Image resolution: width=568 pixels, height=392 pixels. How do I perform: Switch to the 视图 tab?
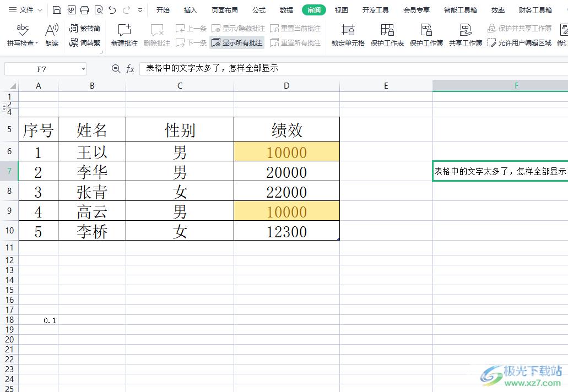(341, 10)
